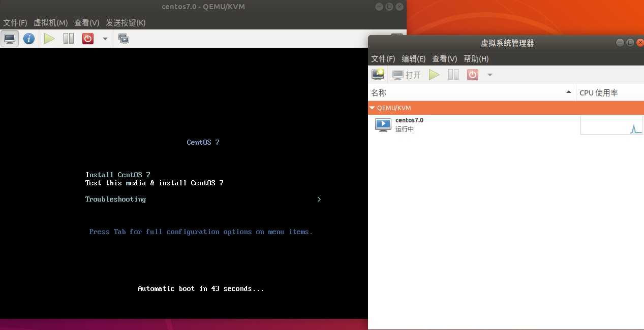
Task: Click the centos7.0 VM monitor icon
Action: point(383,125)
